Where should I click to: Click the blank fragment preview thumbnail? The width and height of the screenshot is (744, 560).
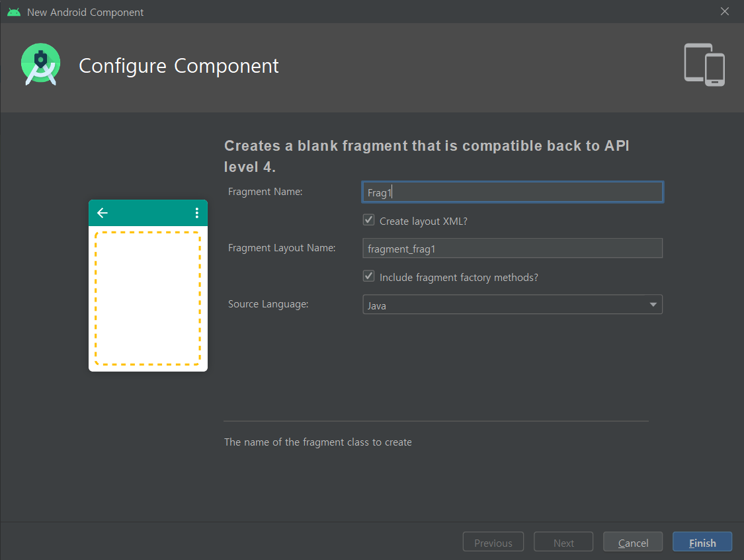[x=148, y=286]
